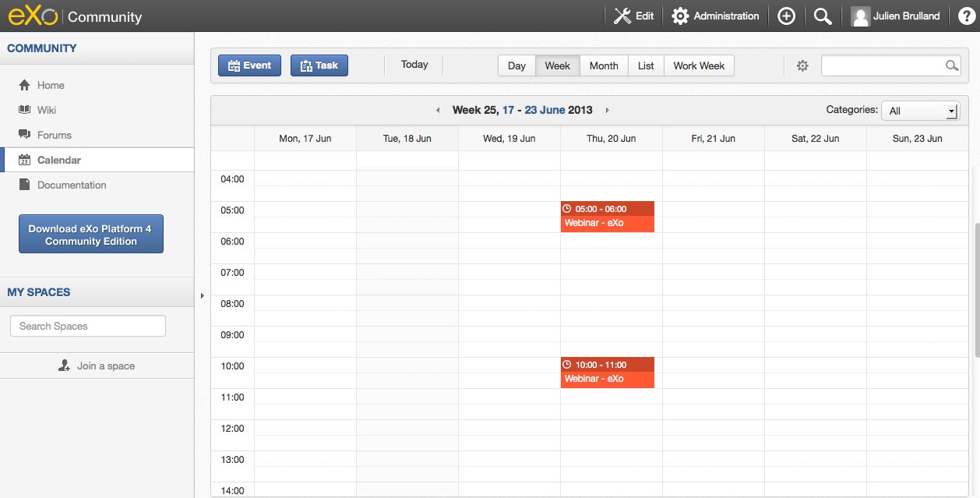Jump to Today in the calendar
Viewport: 980px width, 498px height.
pyautogui.click(x=414, y=65)
